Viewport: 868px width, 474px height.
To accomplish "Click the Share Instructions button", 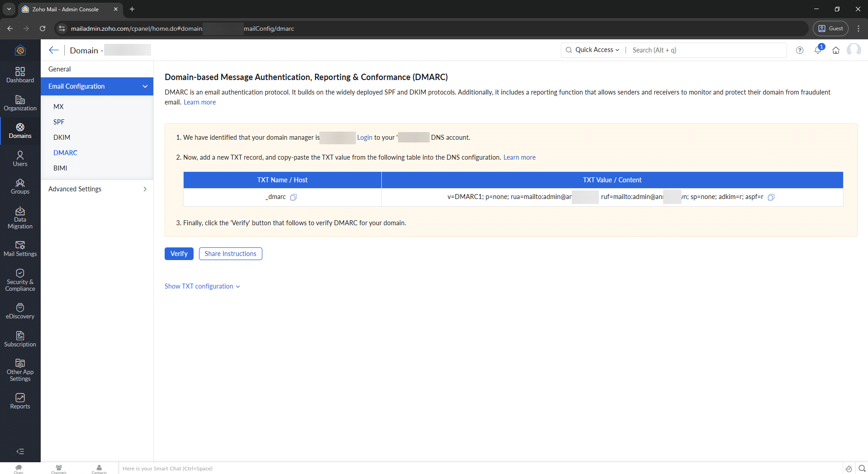I will (230, 254).
